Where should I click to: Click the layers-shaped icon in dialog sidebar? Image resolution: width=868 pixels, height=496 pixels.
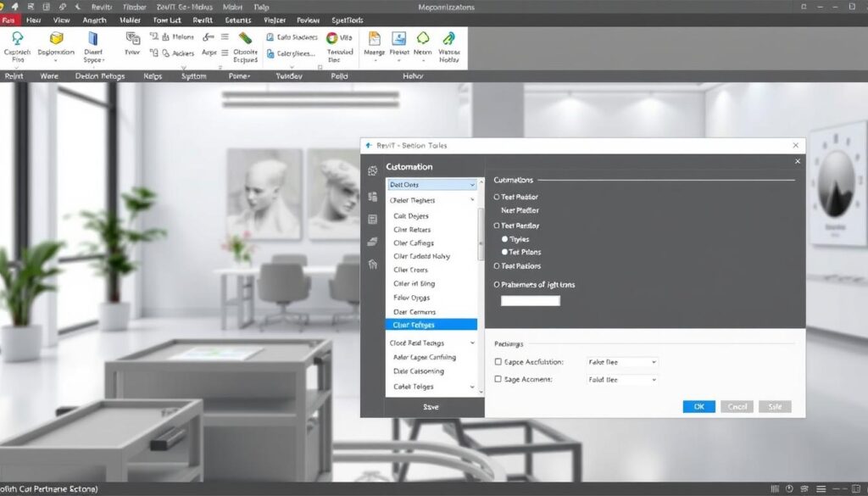[x=373, y=242]
